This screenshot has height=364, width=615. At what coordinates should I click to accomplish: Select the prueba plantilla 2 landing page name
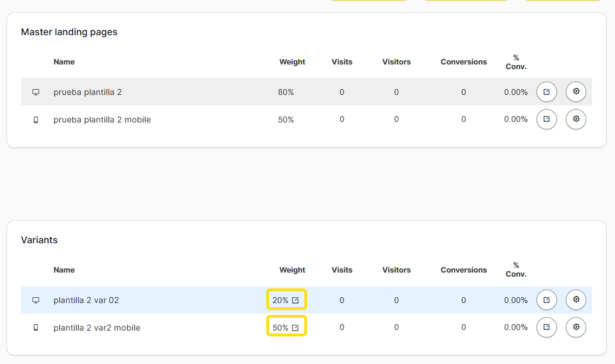point(87,92)
